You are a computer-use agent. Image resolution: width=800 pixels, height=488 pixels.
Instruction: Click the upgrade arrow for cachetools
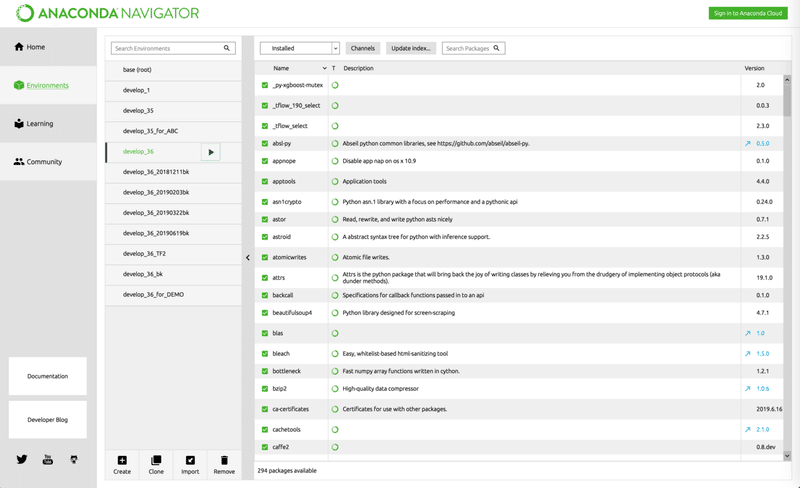[x=747, y=429]
